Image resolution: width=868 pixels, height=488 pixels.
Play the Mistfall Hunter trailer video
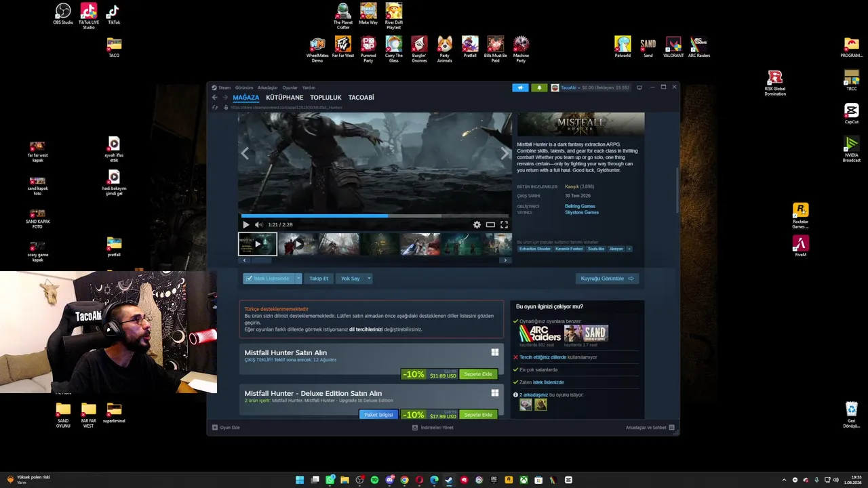[245, 224]
